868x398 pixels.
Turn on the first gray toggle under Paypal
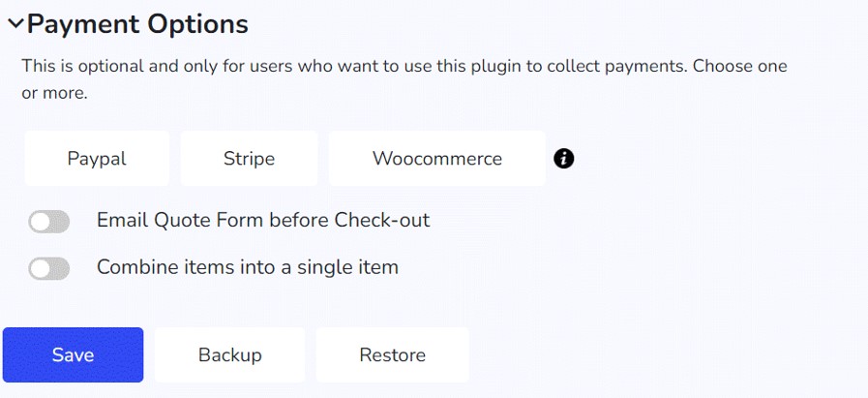click(49, 222)
